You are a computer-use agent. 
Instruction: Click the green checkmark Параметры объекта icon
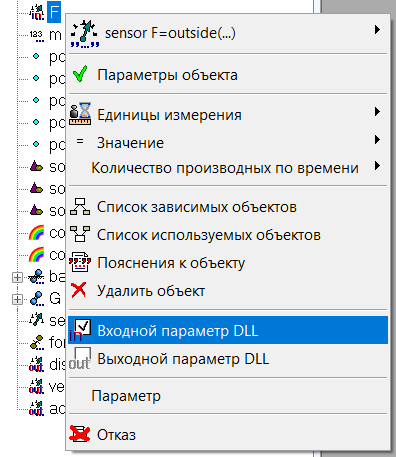click(80, 74)
